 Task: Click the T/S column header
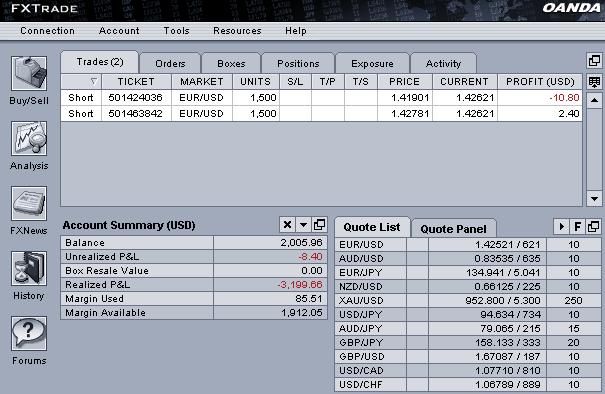[x=361, y=82]
